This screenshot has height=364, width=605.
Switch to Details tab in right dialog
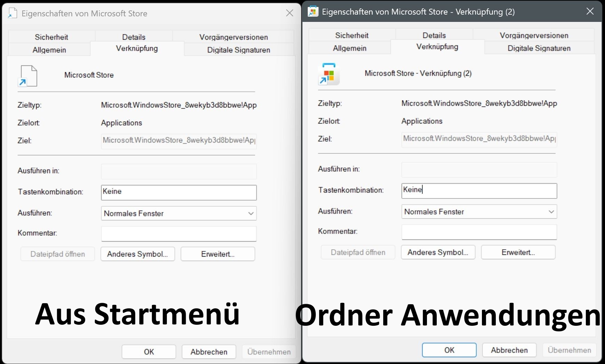pyautogui.click(x=434, y=35)
